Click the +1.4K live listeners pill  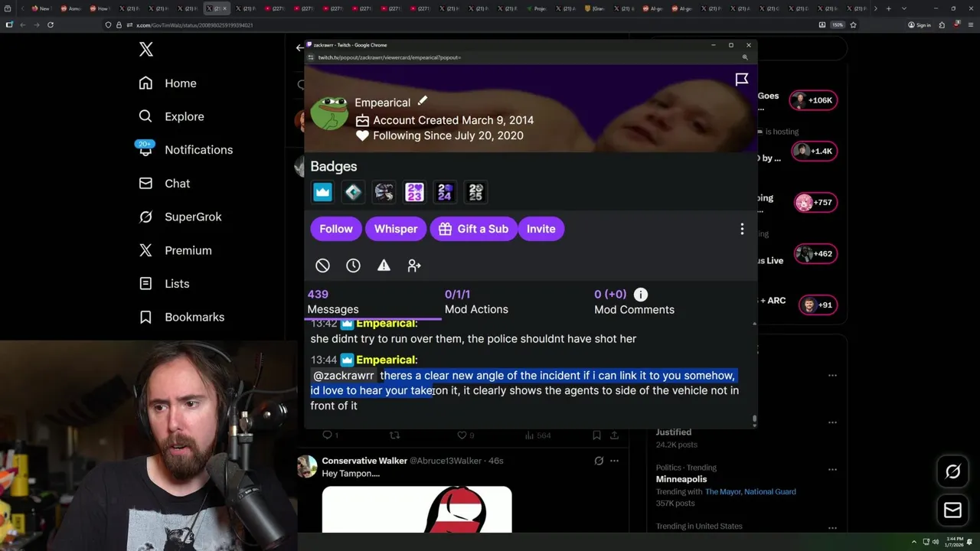(x=813, y=152)
